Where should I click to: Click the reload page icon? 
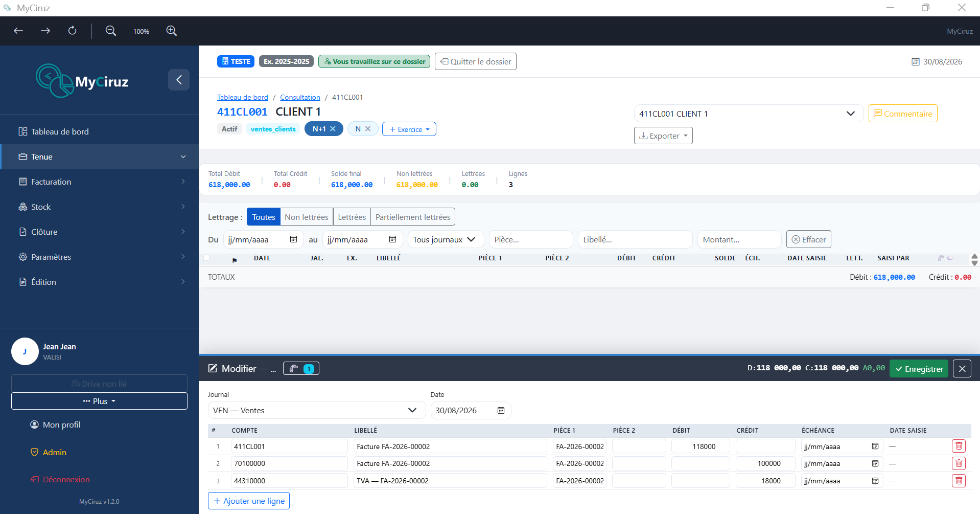pos(73,31)
